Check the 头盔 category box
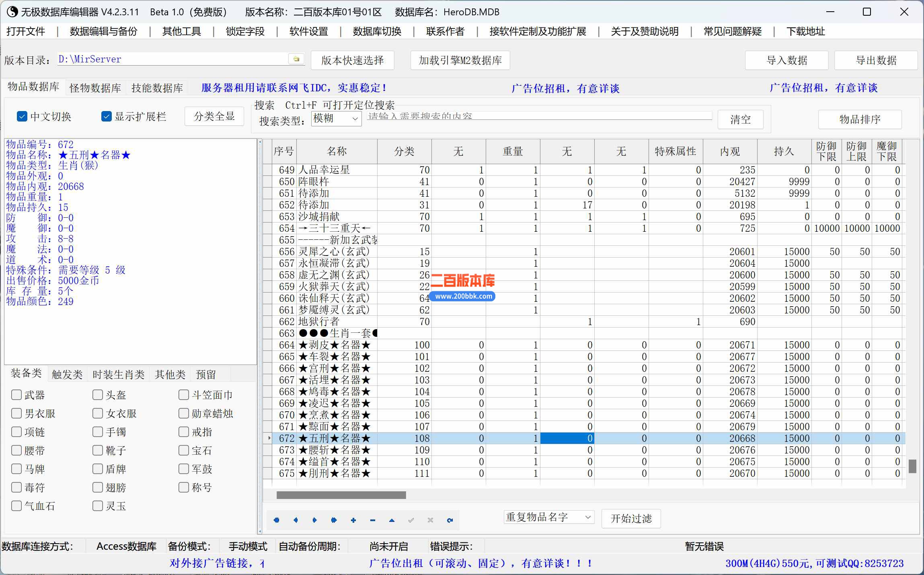 pos(98,395)
